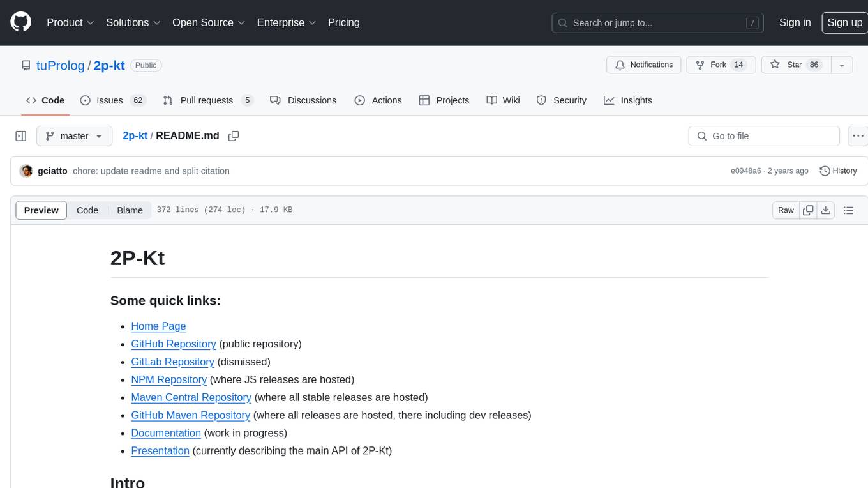868x488 pixels.
Task: Download the raw file
Action: pyautogui.click(x=825, y=210)
